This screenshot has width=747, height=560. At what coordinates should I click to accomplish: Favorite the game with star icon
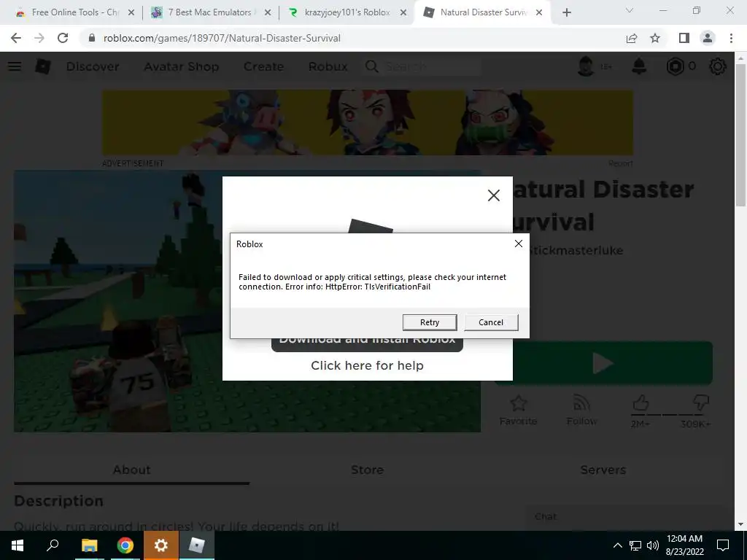(x=518, y=403)
